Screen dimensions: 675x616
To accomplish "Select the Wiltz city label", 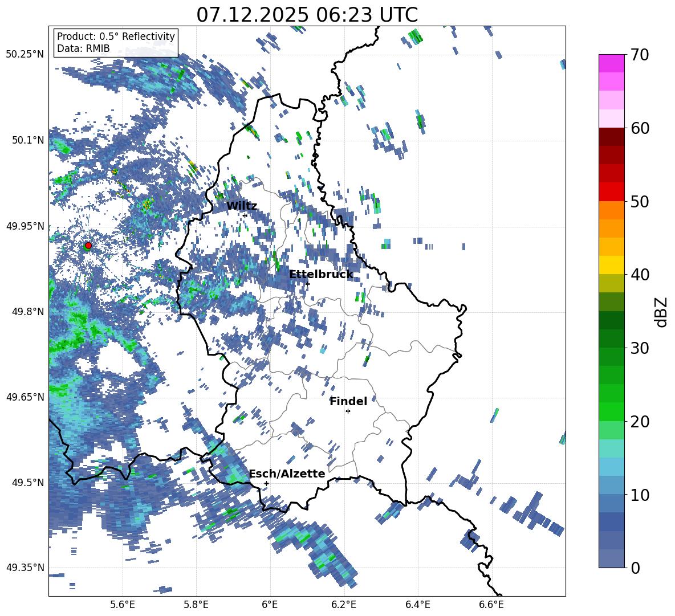I will pos(242,206).
